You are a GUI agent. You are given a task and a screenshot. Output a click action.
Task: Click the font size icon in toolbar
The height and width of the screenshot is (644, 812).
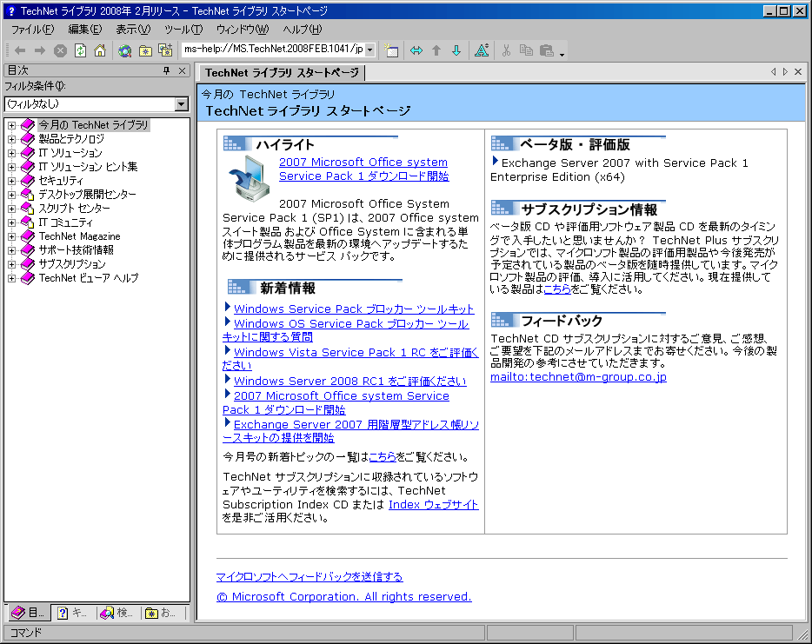coord(481,50)
